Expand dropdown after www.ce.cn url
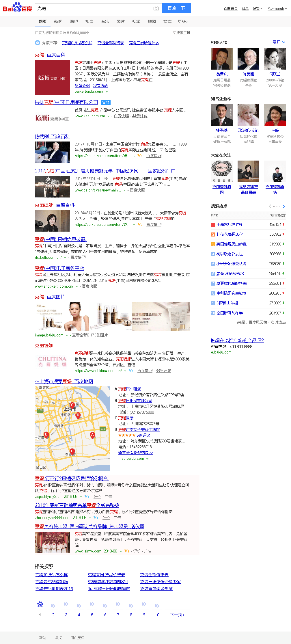 click(x=125, y=191)
